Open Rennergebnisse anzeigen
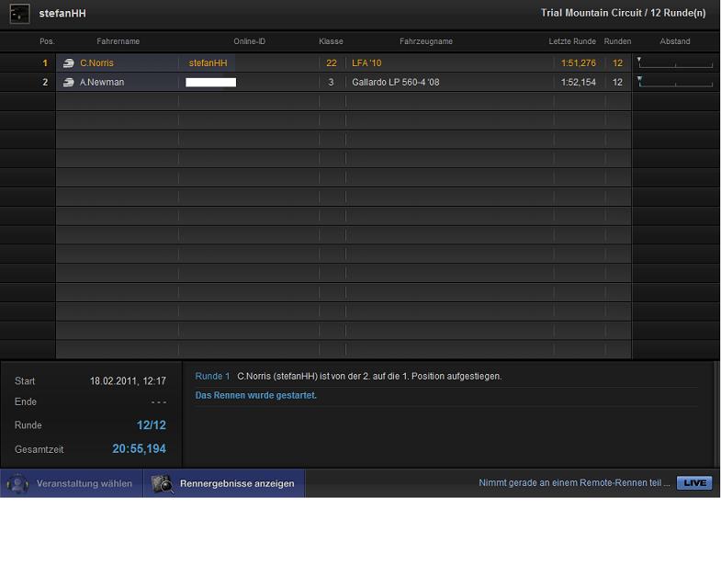721x588 pixels. click(236, 483)
